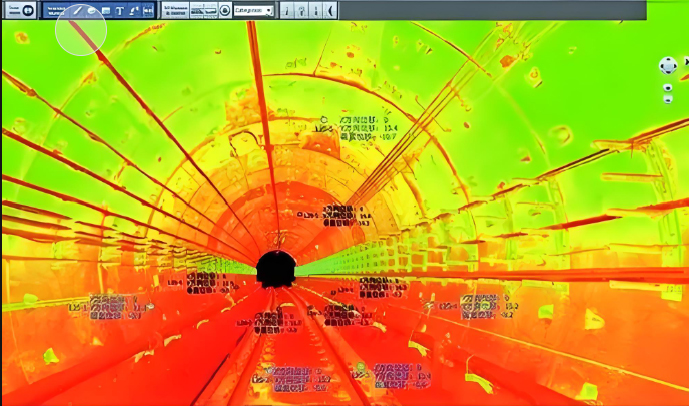Click the lock icon in toolbar

pyautogui.click(x=302, y=10)
